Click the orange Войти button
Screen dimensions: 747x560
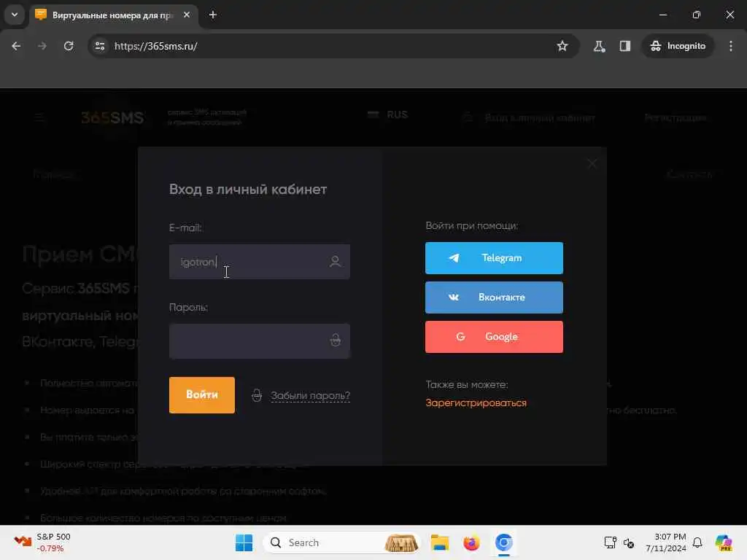pyautogui.click(x=202, y=394)
